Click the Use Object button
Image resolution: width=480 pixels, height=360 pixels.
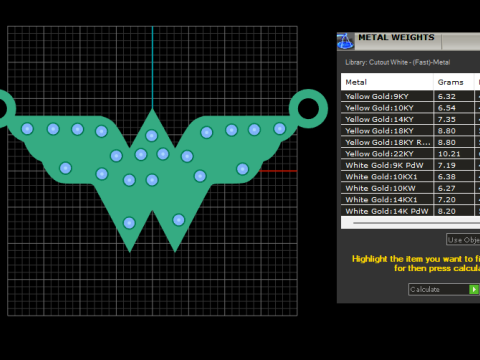463,240
